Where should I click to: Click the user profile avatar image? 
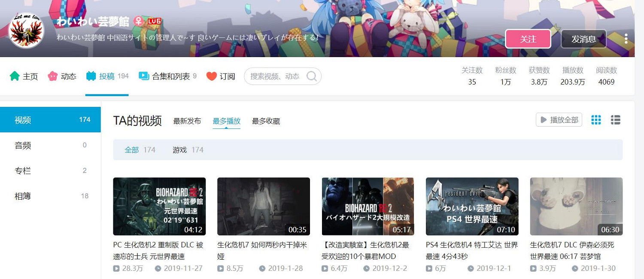tap(26, 30)
